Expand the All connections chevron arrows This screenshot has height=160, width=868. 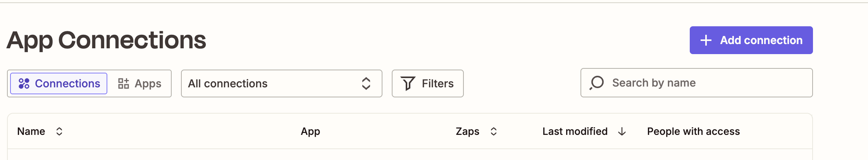pos(366,83)
